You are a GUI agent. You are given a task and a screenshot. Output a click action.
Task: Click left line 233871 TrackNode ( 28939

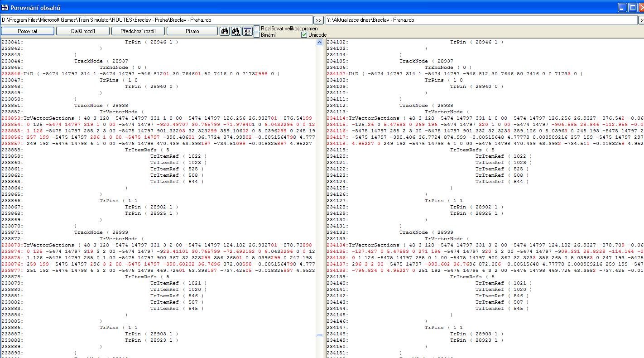101,232
